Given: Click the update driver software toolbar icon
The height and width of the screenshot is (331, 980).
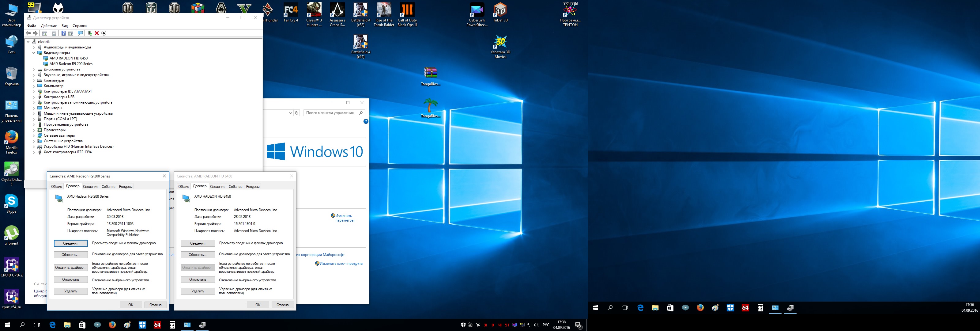Looking at the screenshot, I should coord(90,33).
